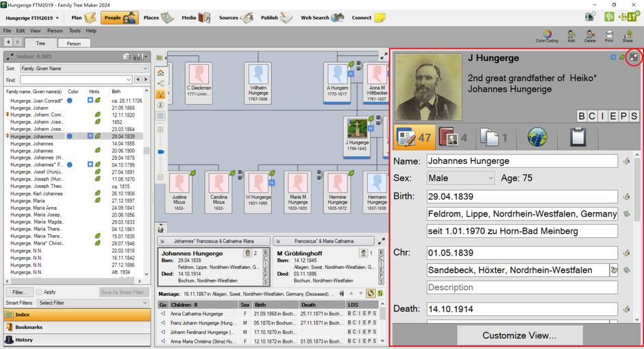Collapse the editor panel via red-circled icon
Screen dimensions: 644x349
click(634, 58)
